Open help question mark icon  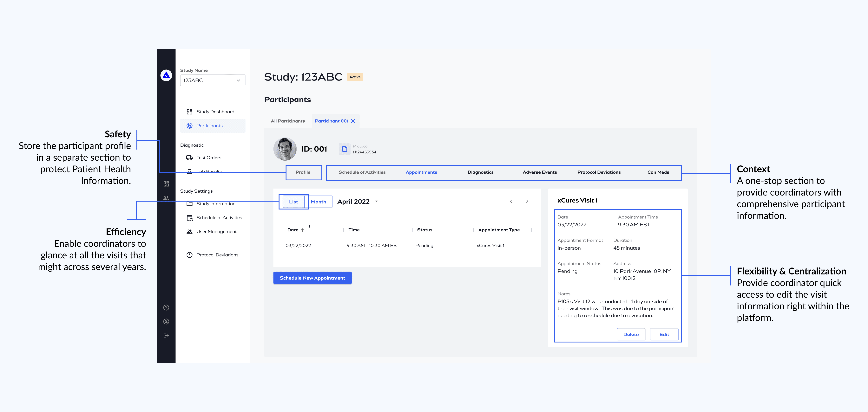pos(166,308)
